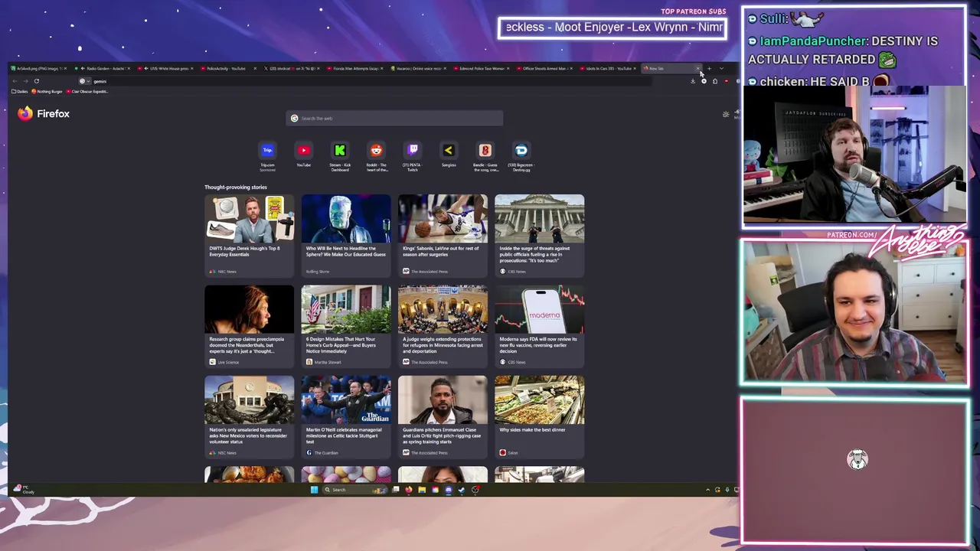Open the Dailies bookmarks folder
Image resolution: width=980 pixels, height=551 pixels.
click(20, 91)
